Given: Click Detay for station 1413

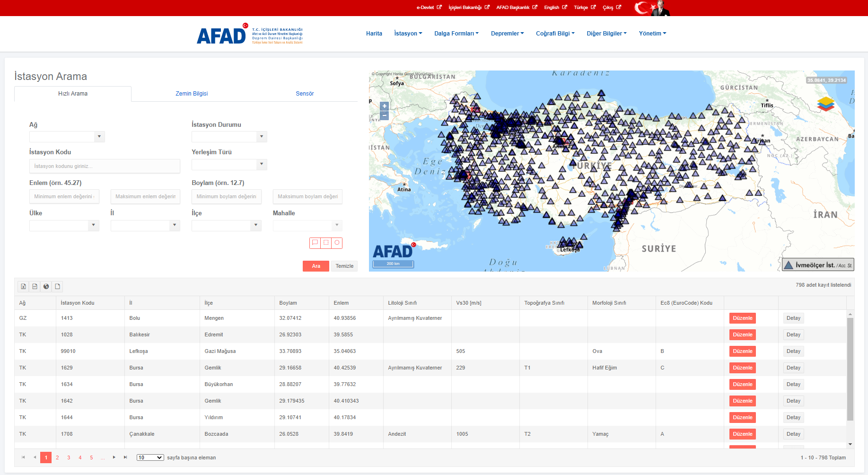Looking at the screenshot, I should (793, 318).
